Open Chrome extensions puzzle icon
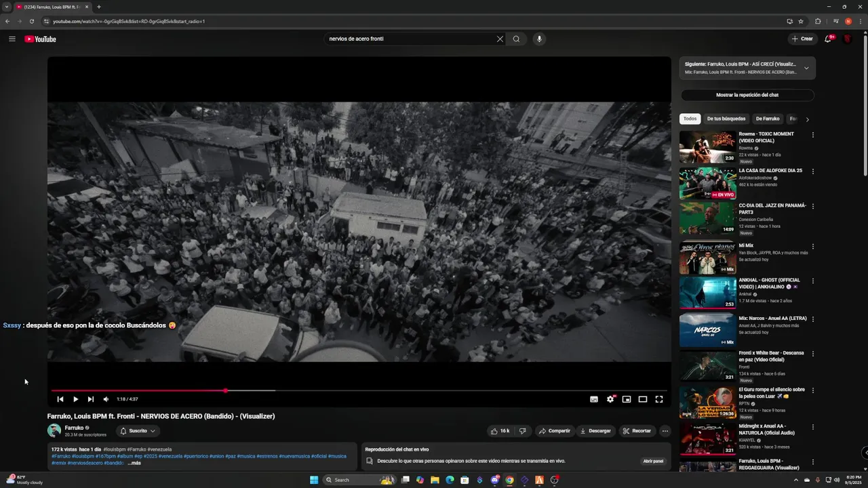868x488 pixels. [x=818, y=21]
